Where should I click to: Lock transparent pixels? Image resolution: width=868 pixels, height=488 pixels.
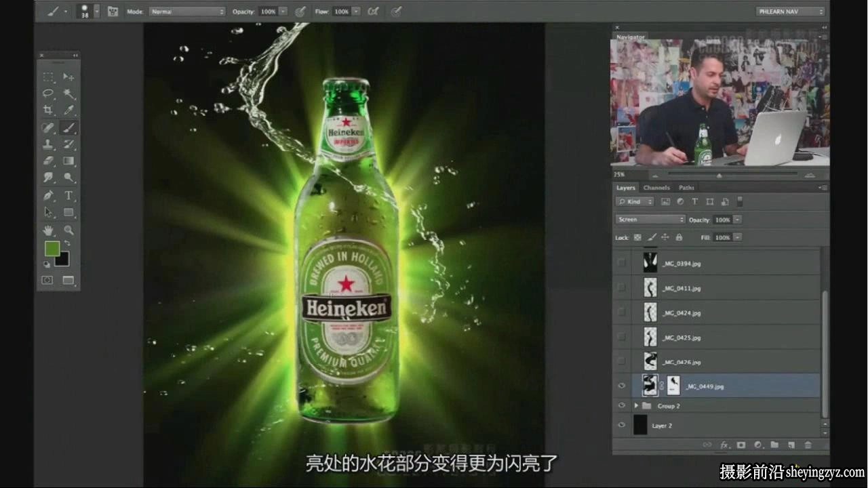637,237
